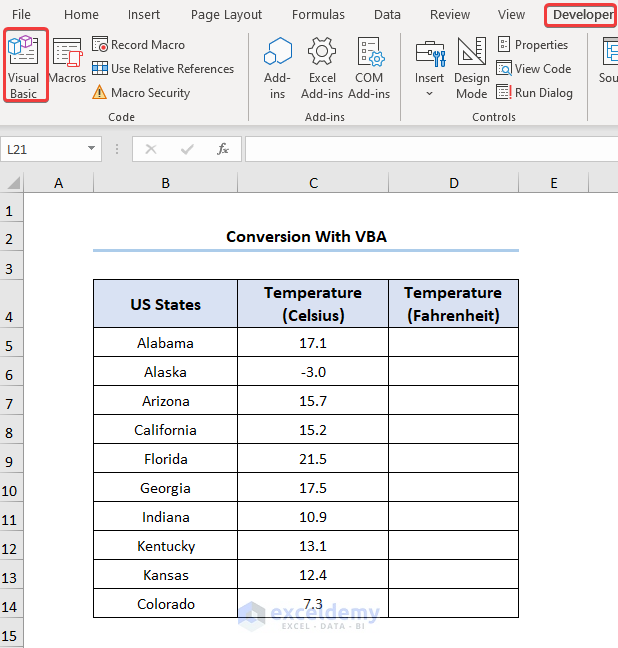The height and width of the screenshot is (648, 618).
Task: Select the Fahrenheit cell for Alabama
Action: click(x=453, y=343)
